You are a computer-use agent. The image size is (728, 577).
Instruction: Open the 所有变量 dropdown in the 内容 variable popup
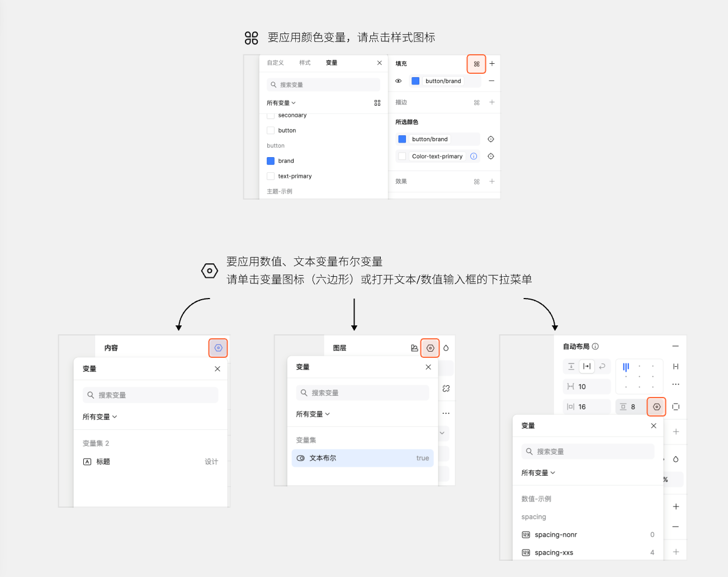(100, 417)
